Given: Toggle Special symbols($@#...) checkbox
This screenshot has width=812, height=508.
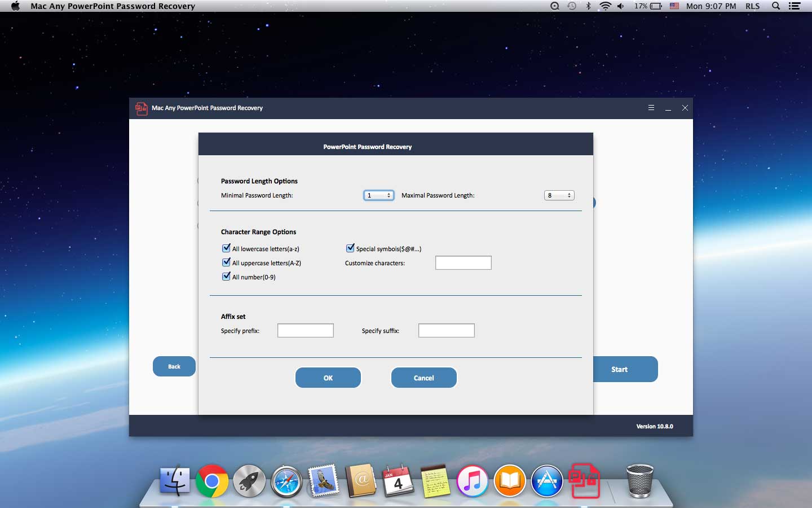Looking at the screenshot, I should (350, 248).
